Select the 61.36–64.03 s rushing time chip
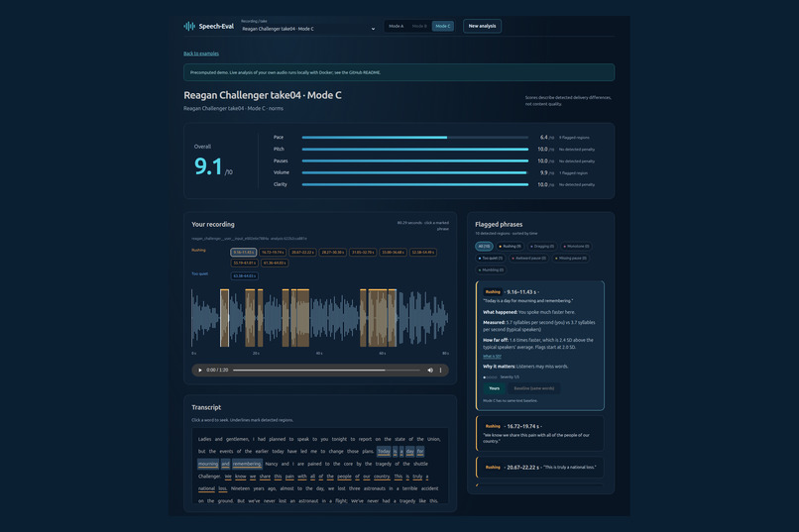 [275, 263]
